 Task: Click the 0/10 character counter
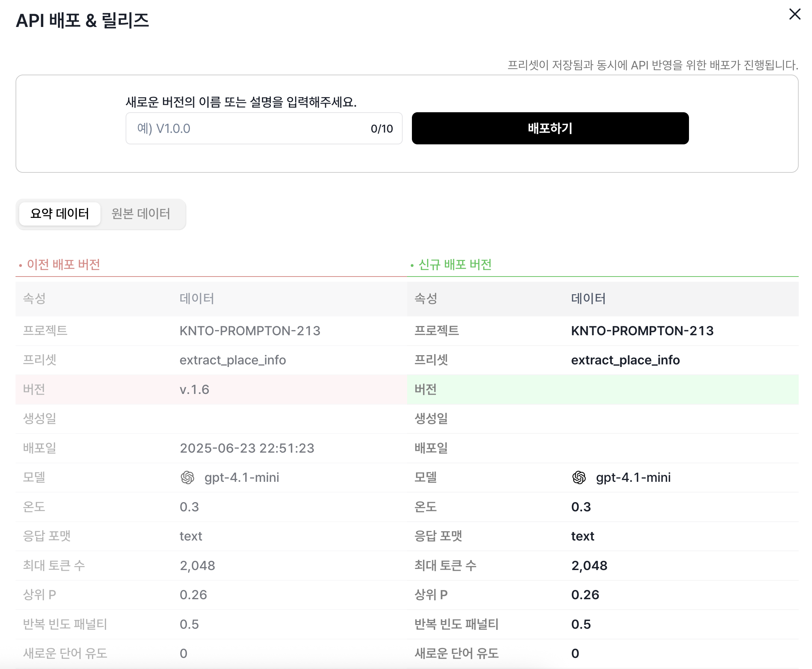click(x=382, y=129)
